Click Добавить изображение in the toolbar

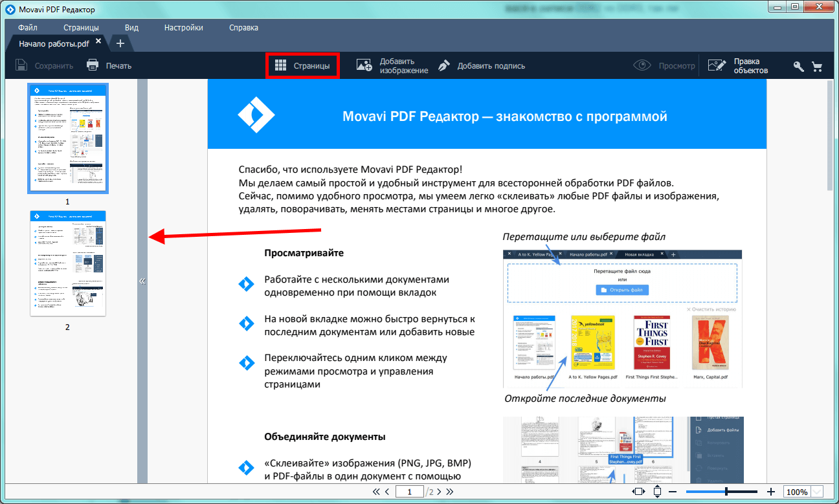point(392,65)
